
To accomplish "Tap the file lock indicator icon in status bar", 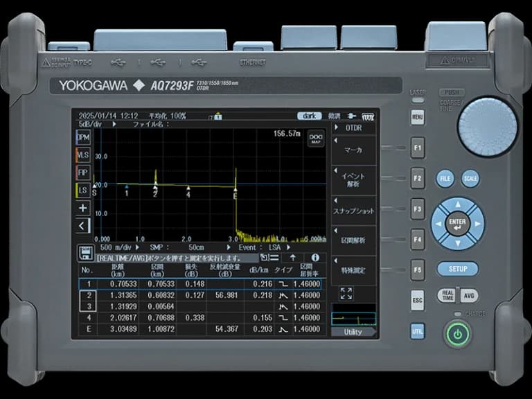I will 217,116.
